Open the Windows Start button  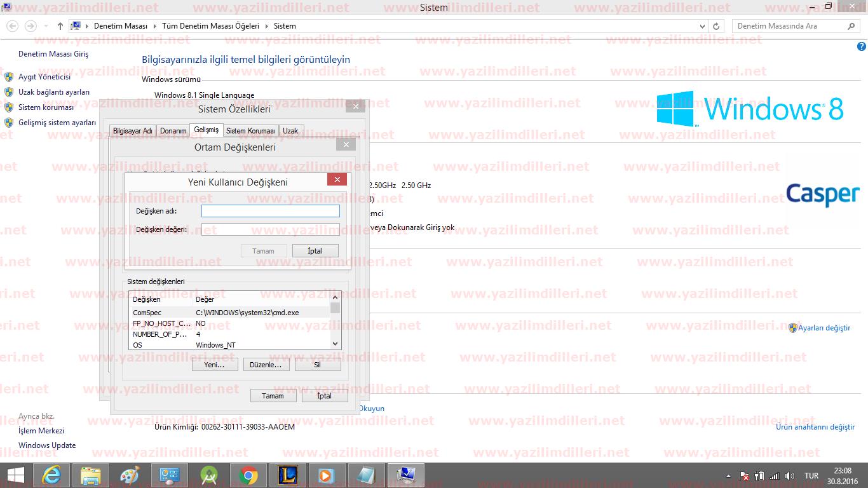(15, 475)
